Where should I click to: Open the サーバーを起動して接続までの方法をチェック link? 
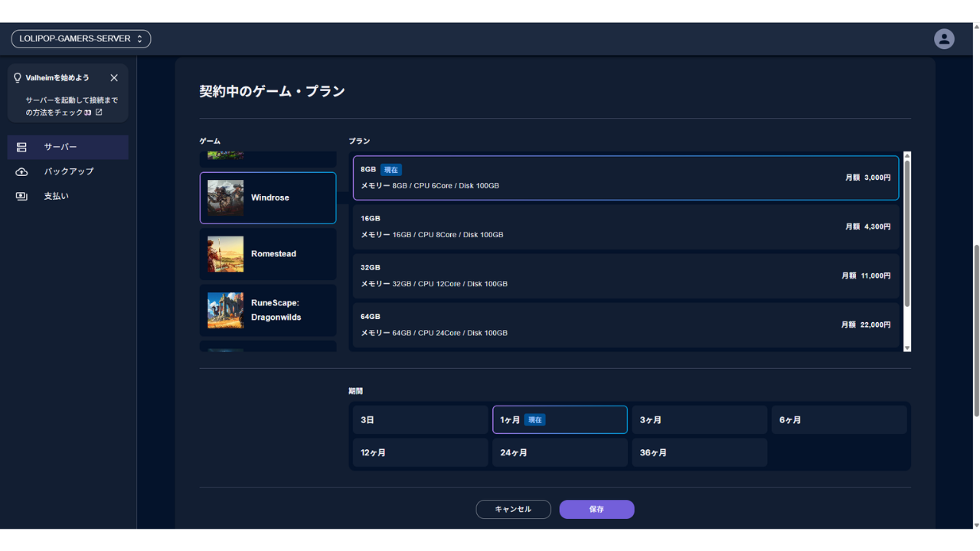coord(71,106)
